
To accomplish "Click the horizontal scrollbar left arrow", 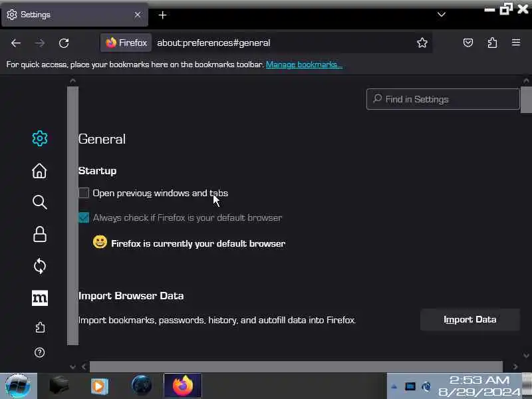I will 84,366.
